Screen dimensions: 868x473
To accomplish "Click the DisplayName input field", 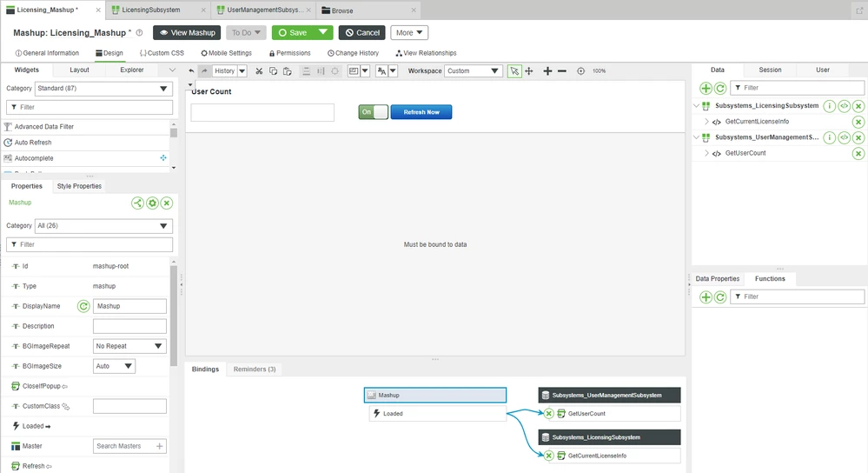I will tap(129, 306).
